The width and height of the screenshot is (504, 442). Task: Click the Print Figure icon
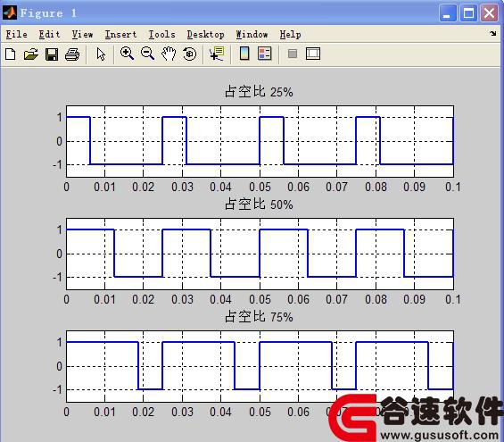[x=72, y=54]
